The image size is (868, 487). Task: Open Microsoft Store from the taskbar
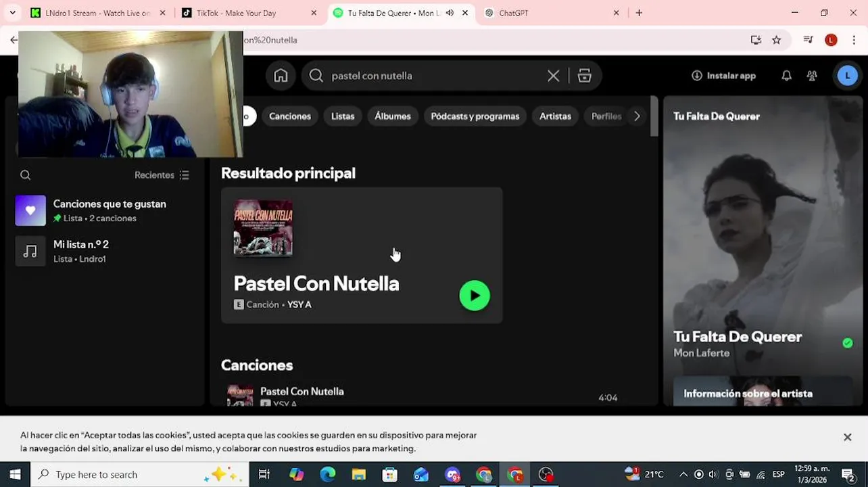point(390,475)
